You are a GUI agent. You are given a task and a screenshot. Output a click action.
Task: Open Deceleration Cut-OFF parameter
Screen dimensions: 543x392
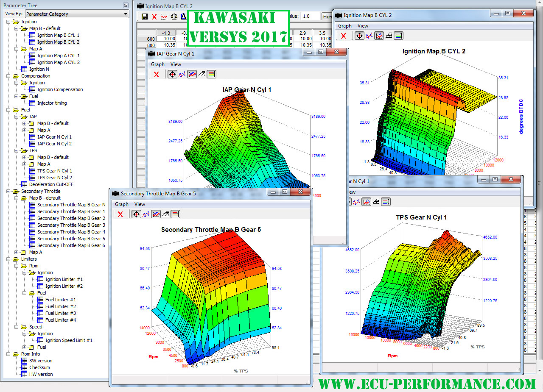point(50,184)
